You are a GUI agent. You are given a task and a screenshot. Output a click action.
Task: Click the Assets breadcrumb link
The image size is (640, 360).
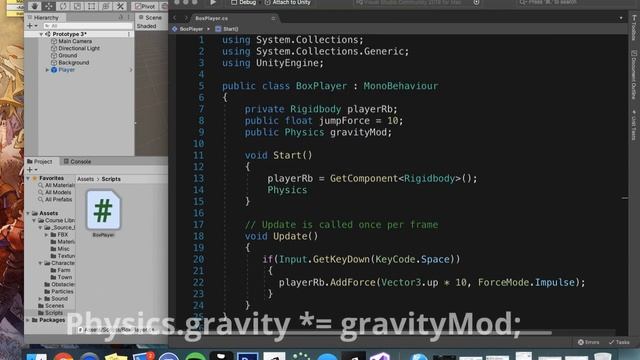point(85,179)
